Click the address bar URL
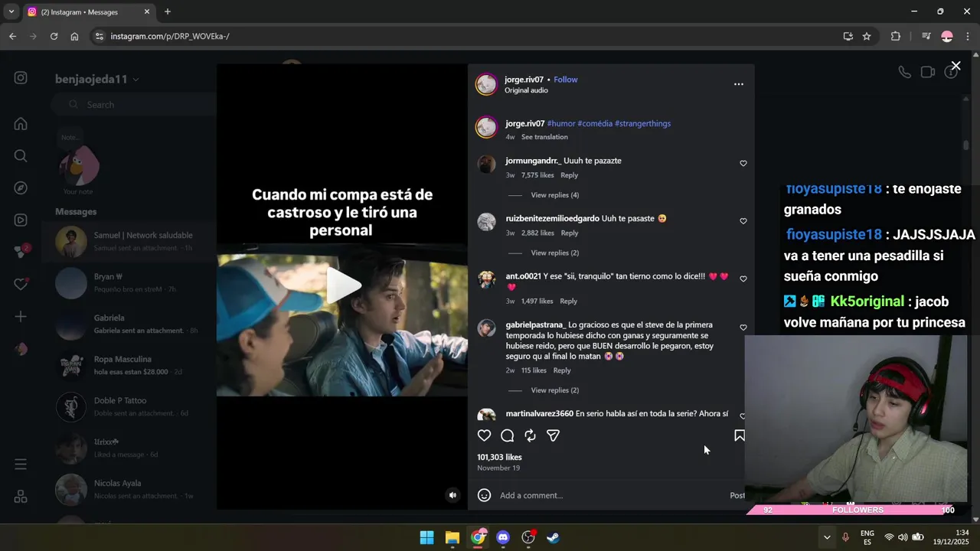This screenshot has width=980, height=551. 169,36
